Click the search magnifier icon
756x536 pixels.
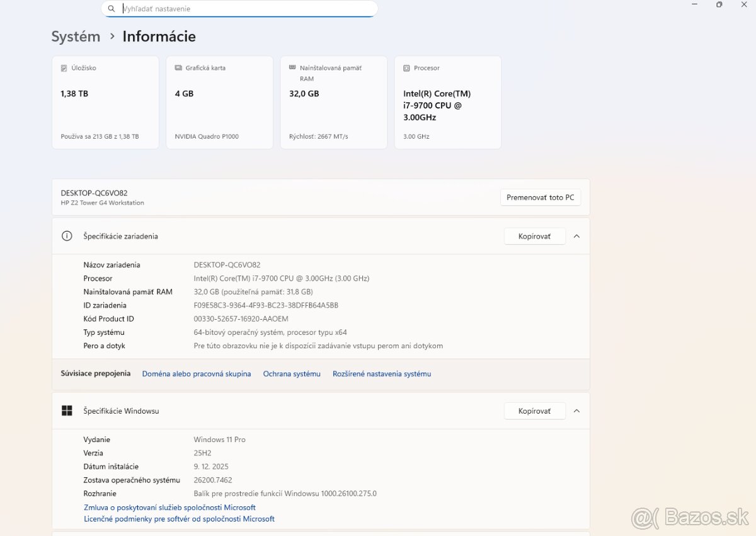(112, 9)
